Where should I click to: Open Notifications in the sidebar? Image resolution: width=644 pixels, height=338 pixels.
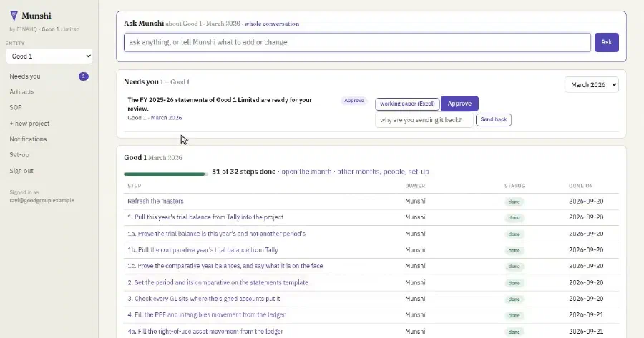point(28,139)
